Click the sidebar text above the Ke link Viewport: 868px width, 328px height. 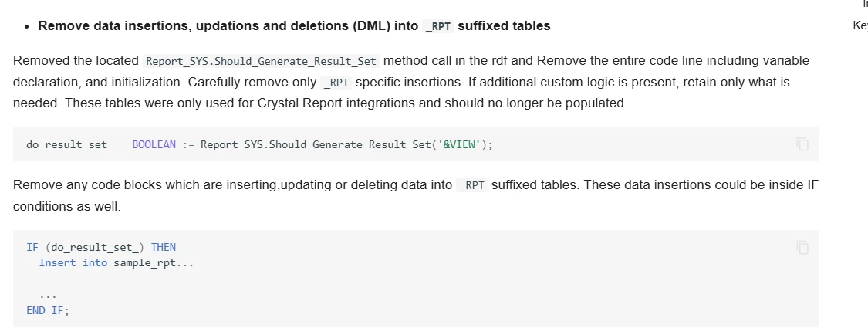864,4
